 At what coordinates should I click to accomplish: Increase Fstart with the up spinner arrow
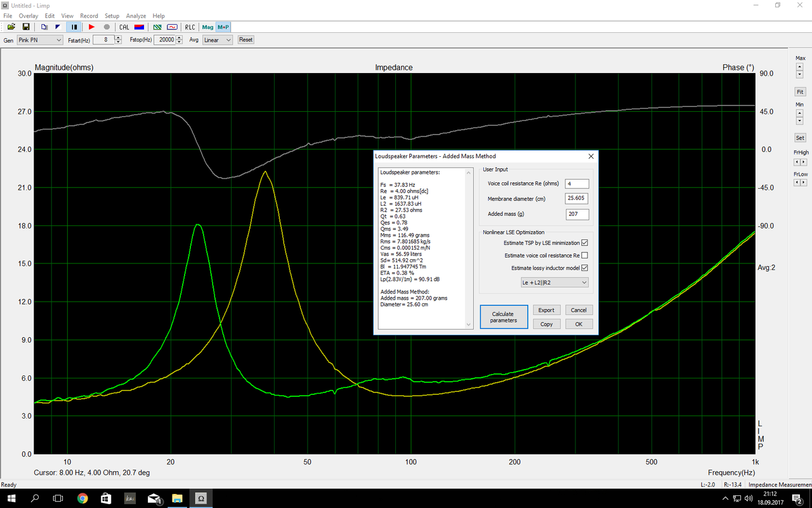119,37
